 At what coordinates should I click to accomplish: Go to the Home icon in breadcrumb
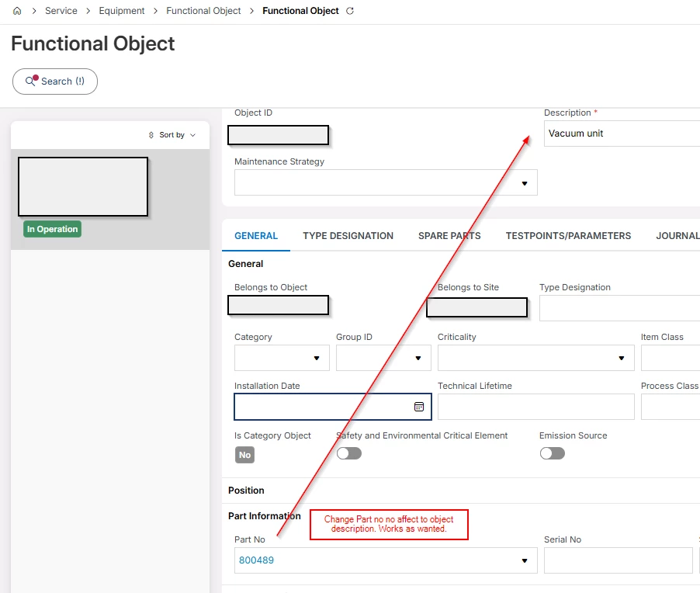coord(17,11)
